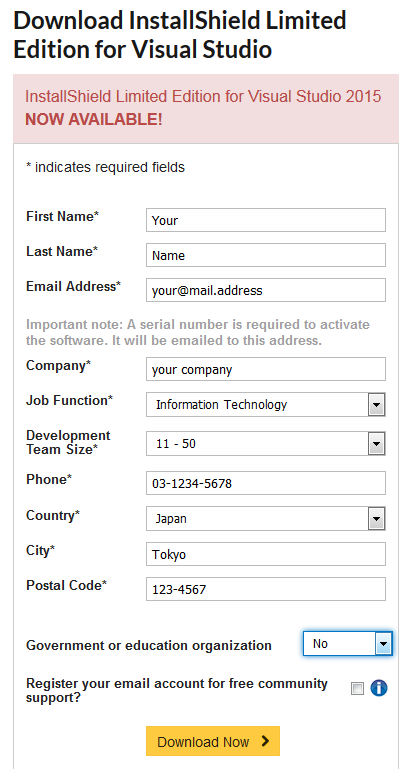This screenshot has width=411, height=769.
Task: Click the 11 - 50 team size value
Action: coord(176,444)
